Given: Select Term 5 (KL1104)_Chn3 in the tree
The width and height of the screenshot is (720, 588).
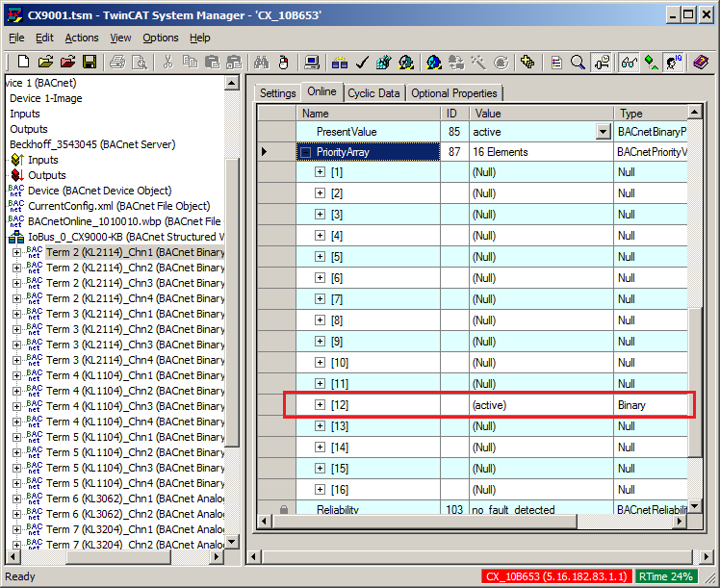Looking at the screenshot, I should click(135, 468).
